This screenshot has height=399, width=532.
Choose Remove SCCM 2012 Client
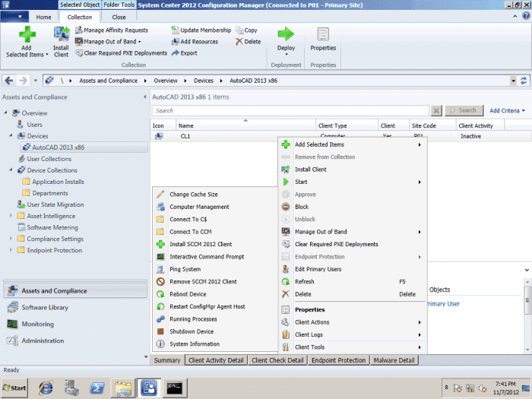point(215,282)
